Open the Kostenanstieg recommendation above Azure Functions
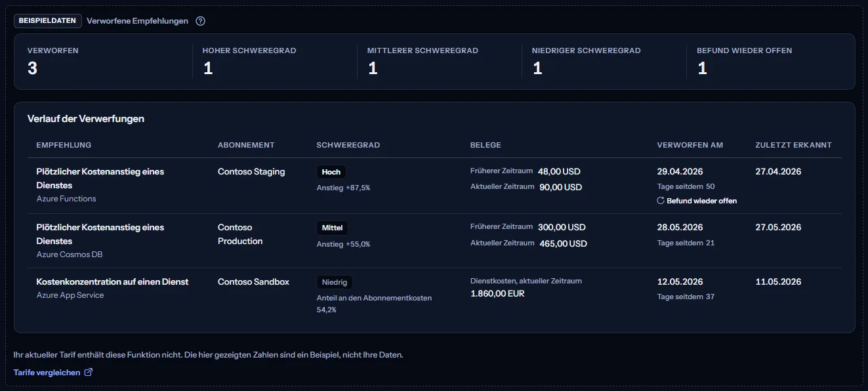The height and width of the screenshot is (391, 868). [x=100, y=178]
